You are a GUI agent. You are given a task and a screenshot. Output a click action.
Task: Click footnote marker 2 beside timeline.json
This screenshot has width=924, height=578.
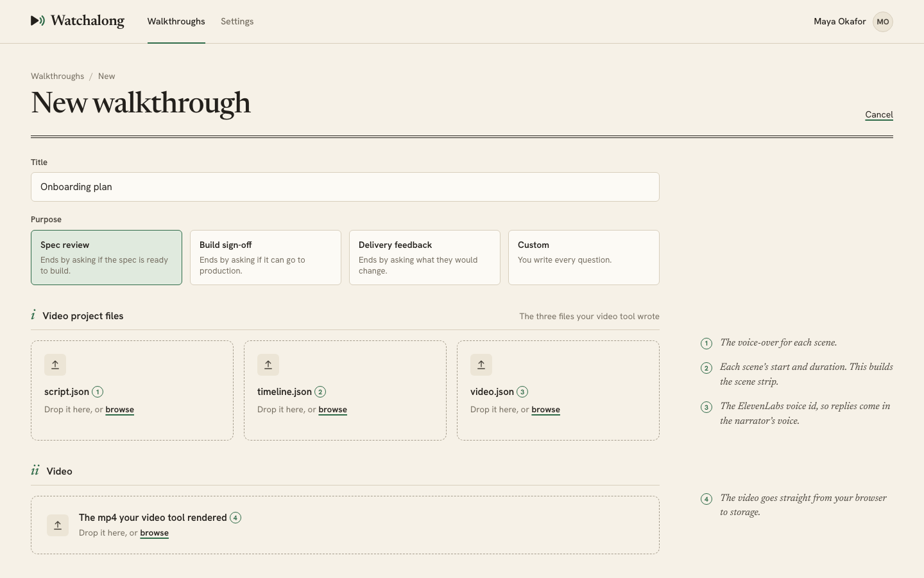tap(320, 392)
